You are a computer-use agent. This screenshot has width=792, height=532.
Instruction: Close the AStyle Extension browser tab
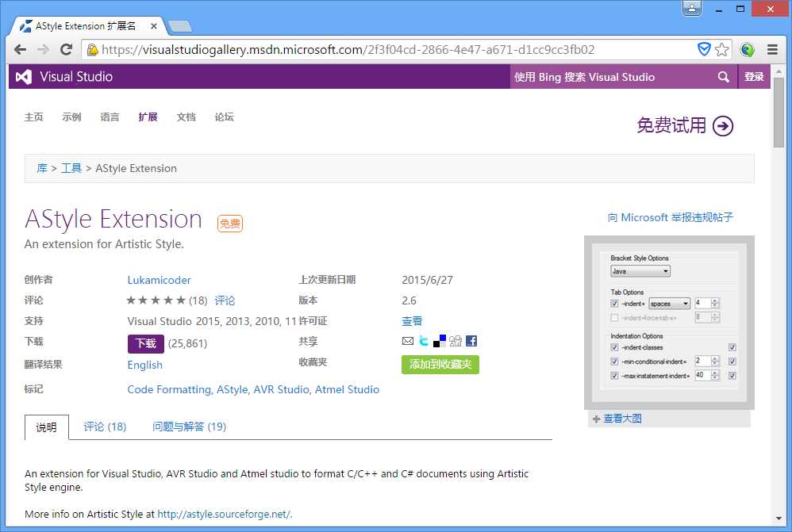(153, 26)
